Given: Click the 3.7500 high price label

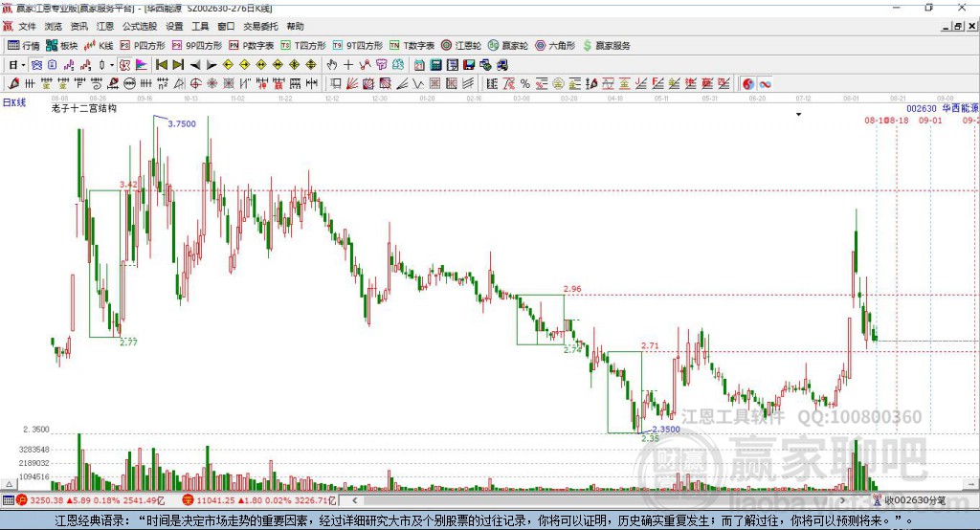Looking at the screenshot, I should pyautogui.click(x=181, y=123).
